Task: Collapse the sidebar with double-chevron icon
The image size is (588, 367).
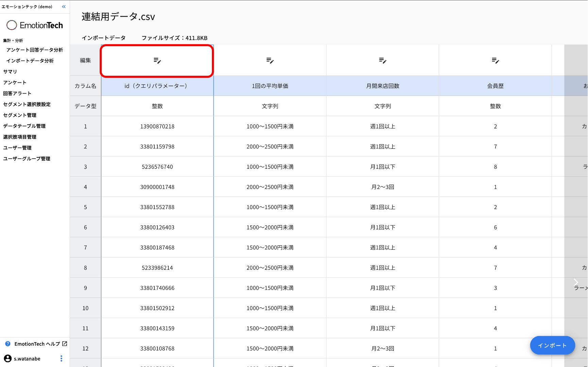Action: coord(64,7)
